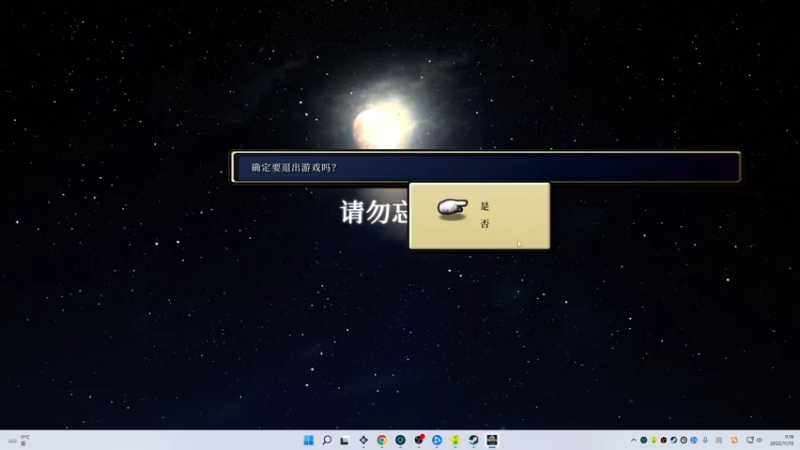This screenshot has width=800, height=450.
Task: Click the gray circular tray icon
Action: pyautogui.click(x=684, y=440)
